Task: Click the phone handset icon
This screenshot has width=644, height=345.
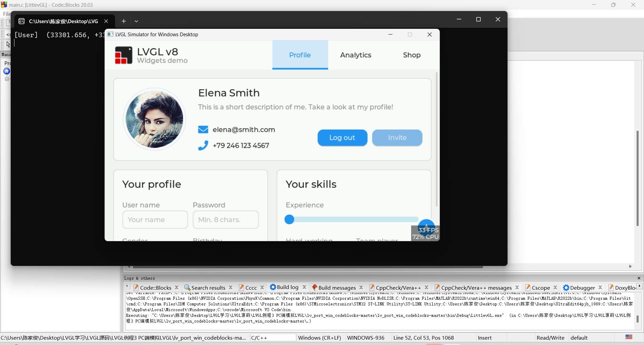Action: pyautogui.click(x=203, y=146)
